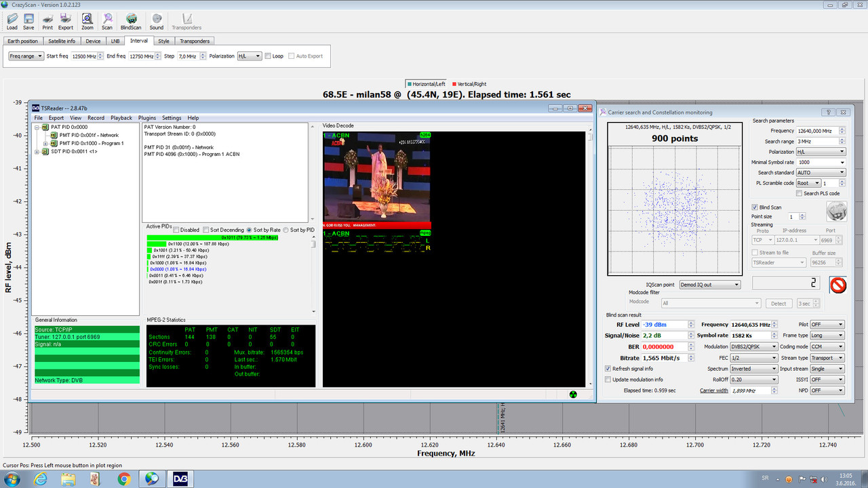Click the blind scan globe image button
This screenshot has height=488, width=868.
[x=836, y=211]
